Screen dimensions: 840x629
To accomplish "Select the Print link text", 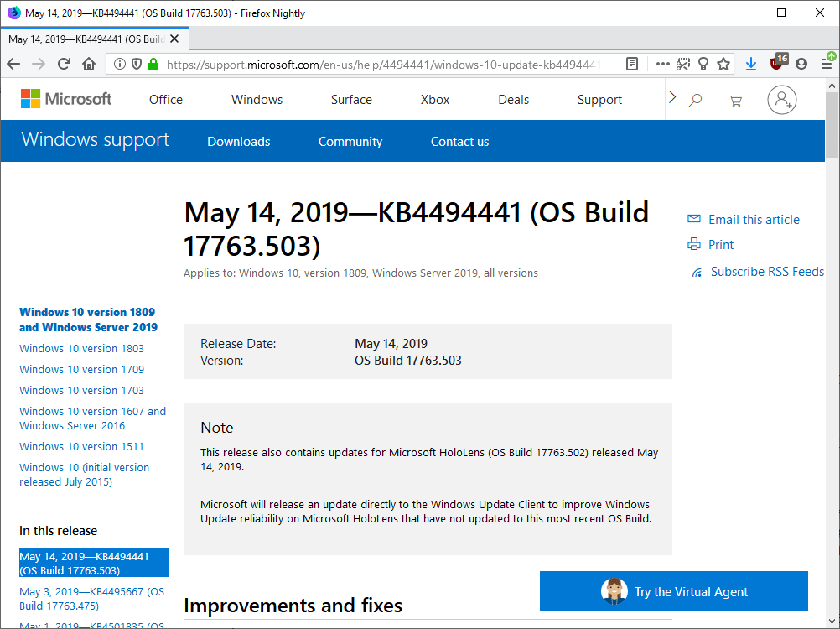I will [x=720, y=244].
